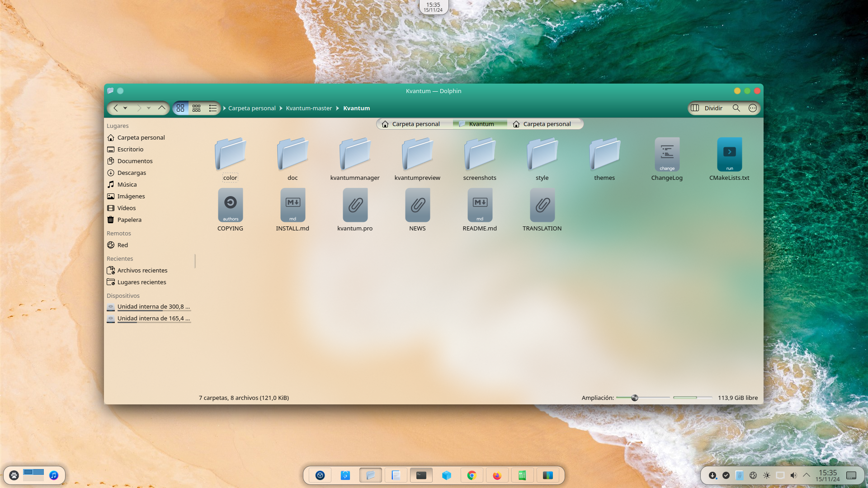Screen dimensions: 868x488
Task: Open the back history dropdown arrow
Action: click(x=125, y=108)
